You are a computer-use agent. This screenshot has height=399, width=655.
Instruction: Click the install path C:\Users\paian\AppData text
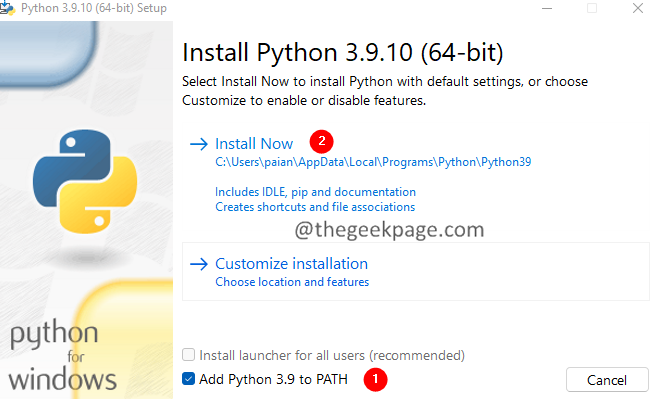pos(373,162)
